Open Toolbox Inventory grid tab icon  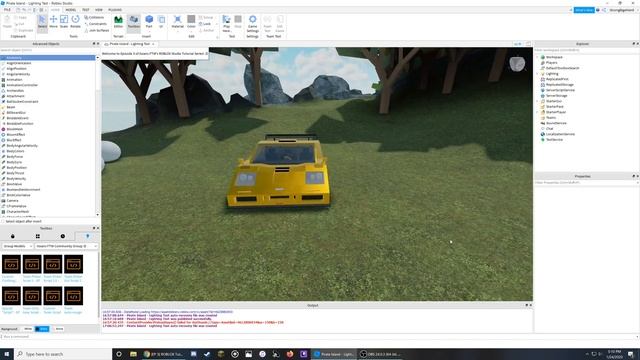(x=38, y=236)
